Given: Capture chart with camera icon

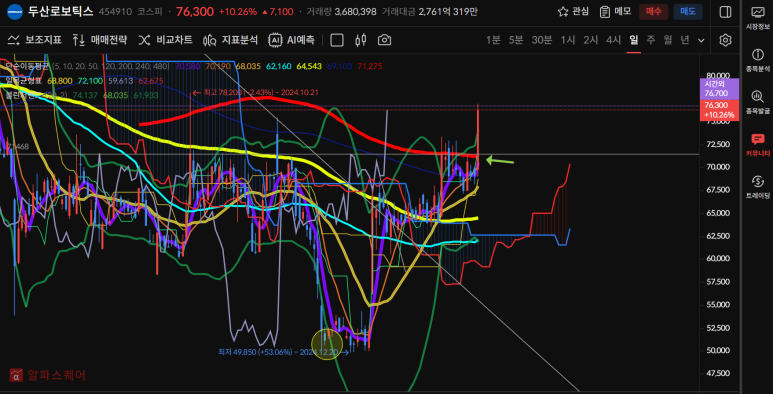Looking at the screenshot, I should tap(385, 40).
